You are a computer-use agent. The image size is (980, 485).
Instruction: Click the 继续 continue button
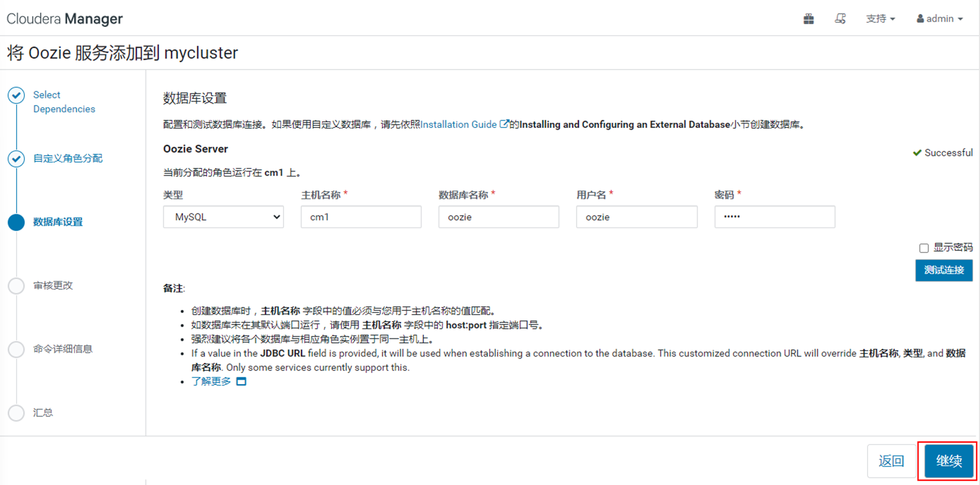[948, 461]
